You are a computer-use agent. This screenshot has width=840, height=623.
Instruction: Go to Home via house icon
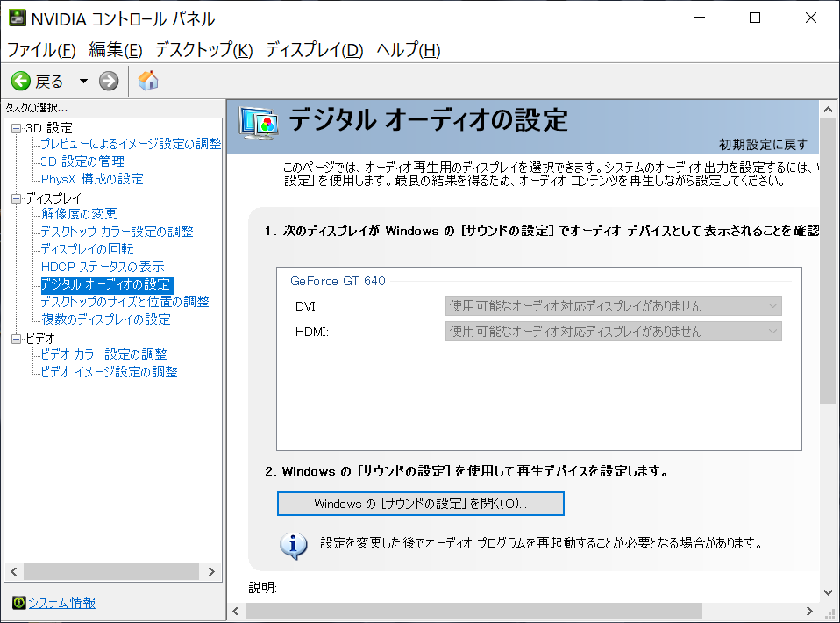coord(148,81)
